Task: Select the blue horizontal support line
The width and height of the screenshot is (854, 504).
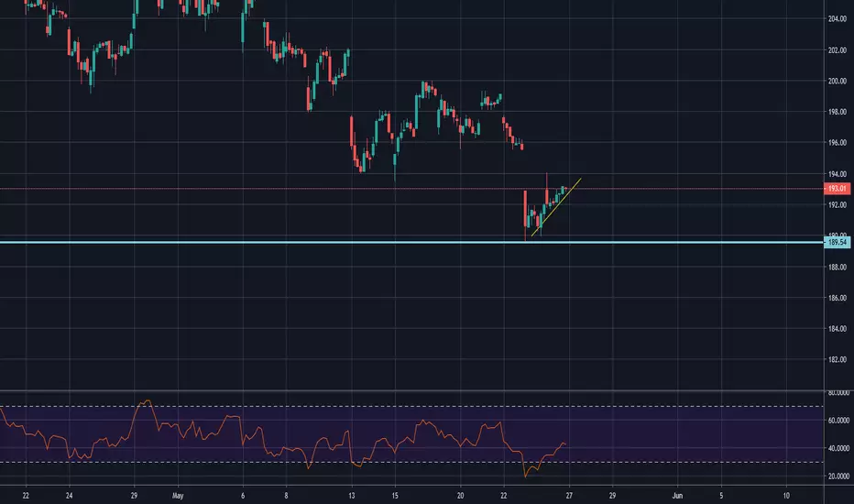Action: click(x=411, y=242)
